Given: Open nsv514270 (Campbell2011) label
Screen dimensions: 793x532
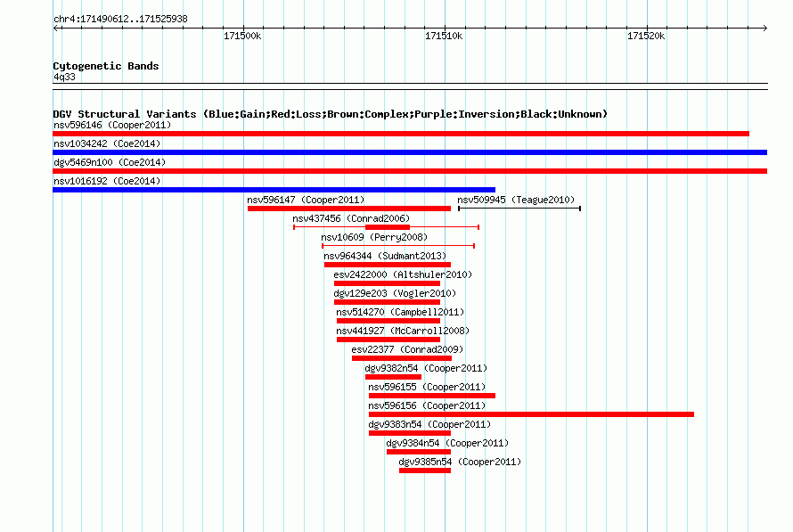Looking at the screenshot, I should pos(400,312).
